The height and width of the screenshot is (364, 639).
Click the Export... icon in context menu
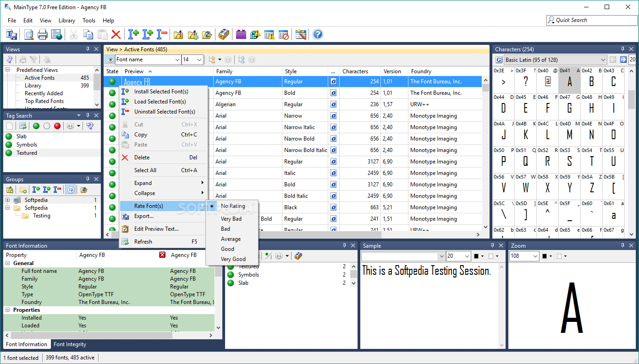point(125,216)
